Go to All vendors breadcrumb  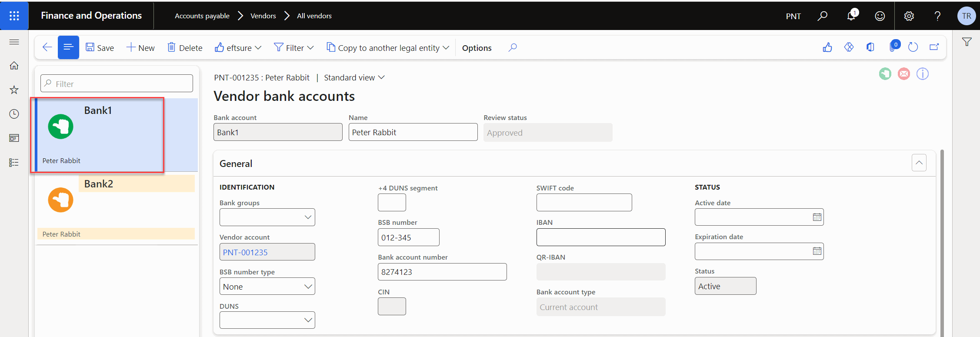(314, 16)
